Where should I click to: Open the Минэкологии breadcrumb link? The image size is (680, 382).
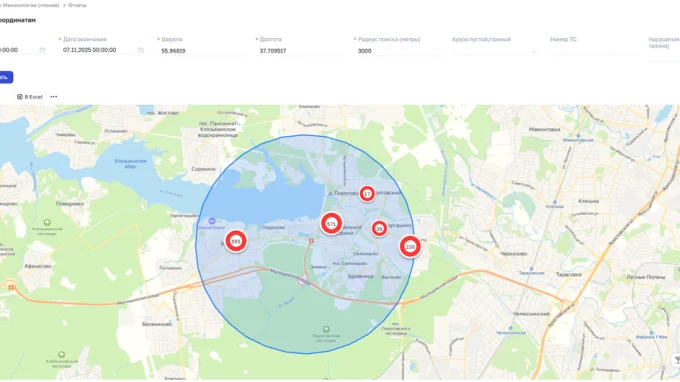point(29,5)
